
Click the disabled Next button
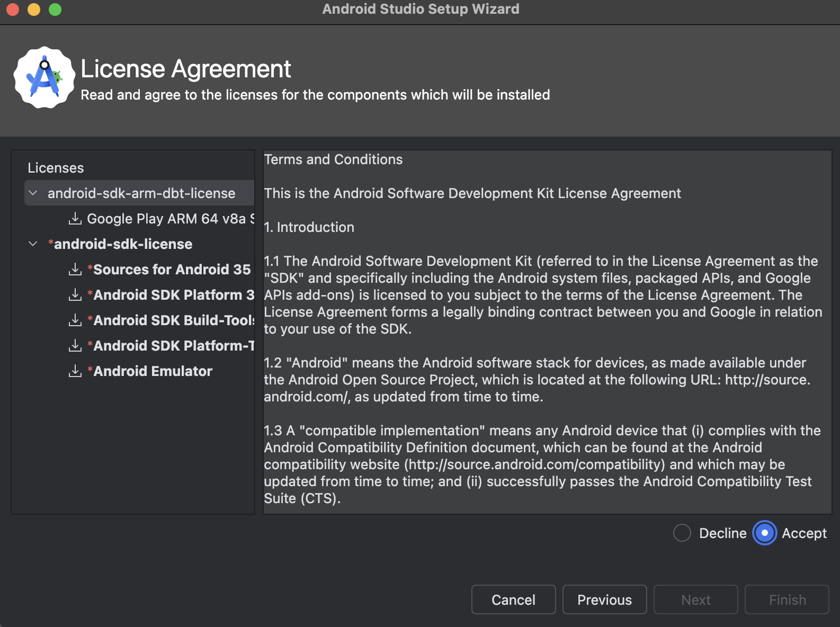coord(695,599)
